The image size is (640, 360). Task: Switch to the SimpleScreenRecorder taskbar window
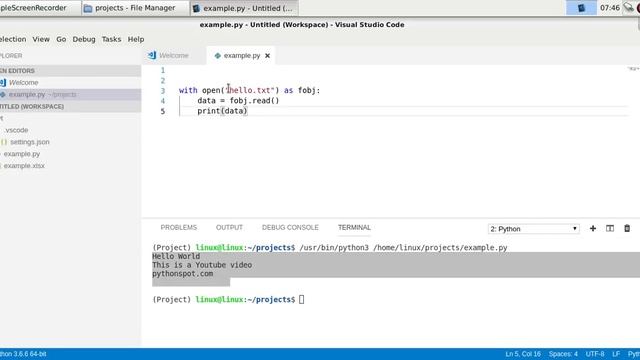click(40, 8)
